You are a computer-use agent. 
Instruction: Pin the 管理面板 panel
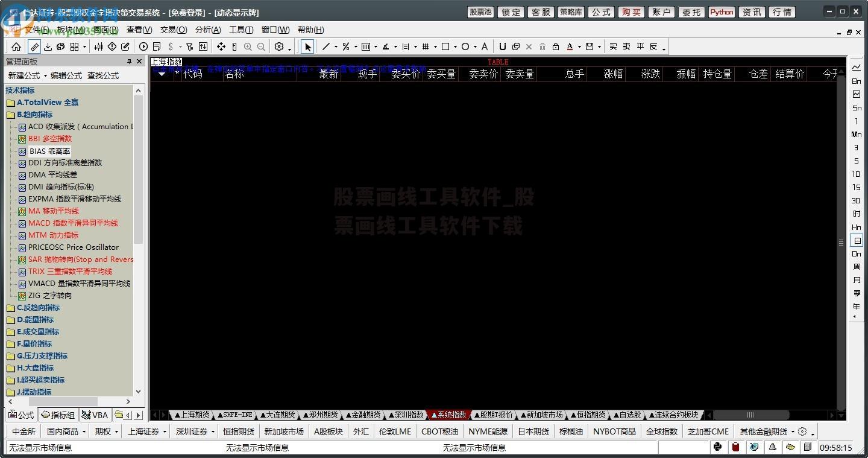tap(129, 62)
